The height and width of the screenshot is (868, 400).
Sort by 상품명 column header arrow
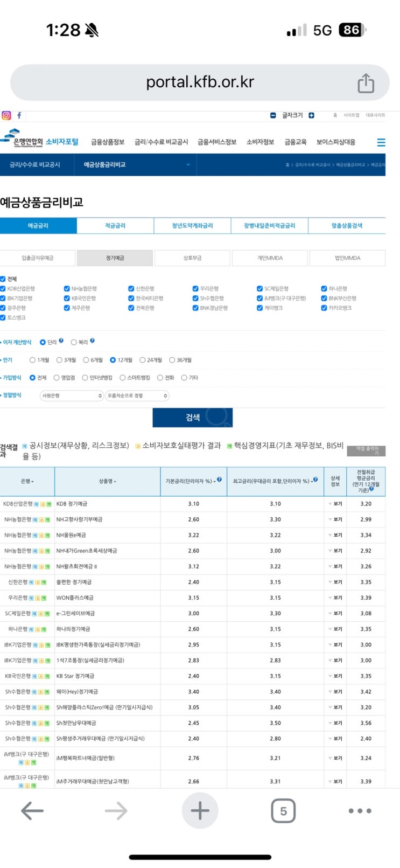[115, 482]
